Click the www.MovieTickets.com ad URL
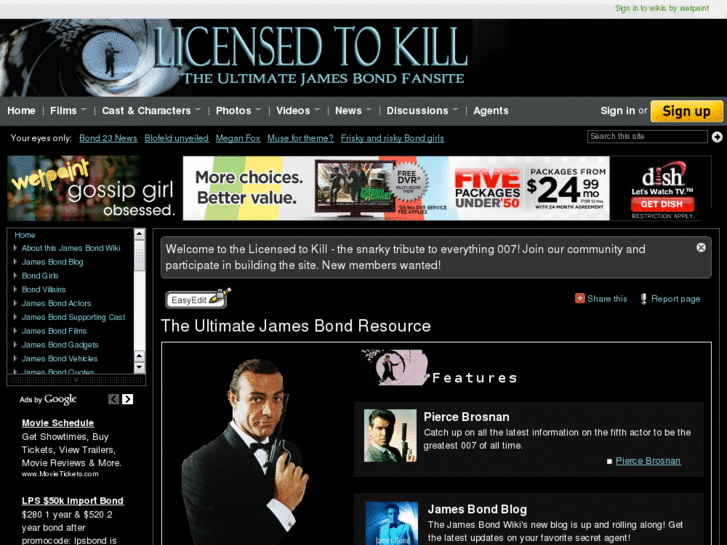 pos(60,474)
